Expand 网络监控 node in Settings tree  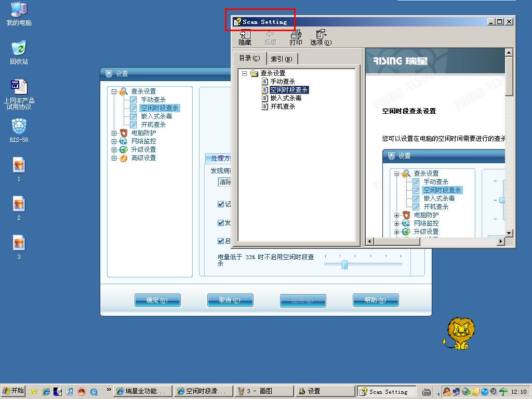[x=114, y=141]
